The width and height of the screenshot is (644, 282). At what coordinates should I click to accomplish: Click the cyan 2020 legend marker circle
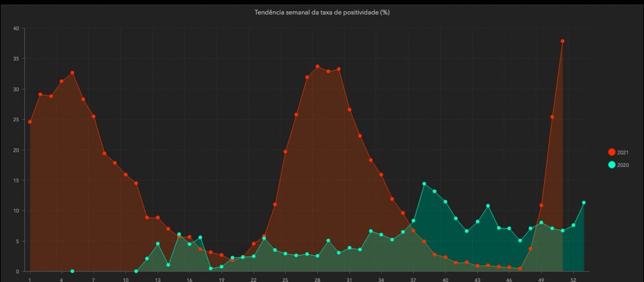[611, 165]
